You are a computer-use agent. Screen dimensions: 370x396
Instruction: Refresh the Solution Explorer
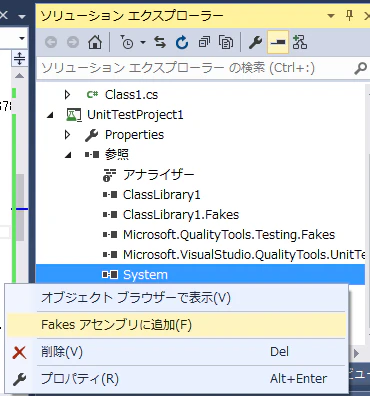(182, 42)
